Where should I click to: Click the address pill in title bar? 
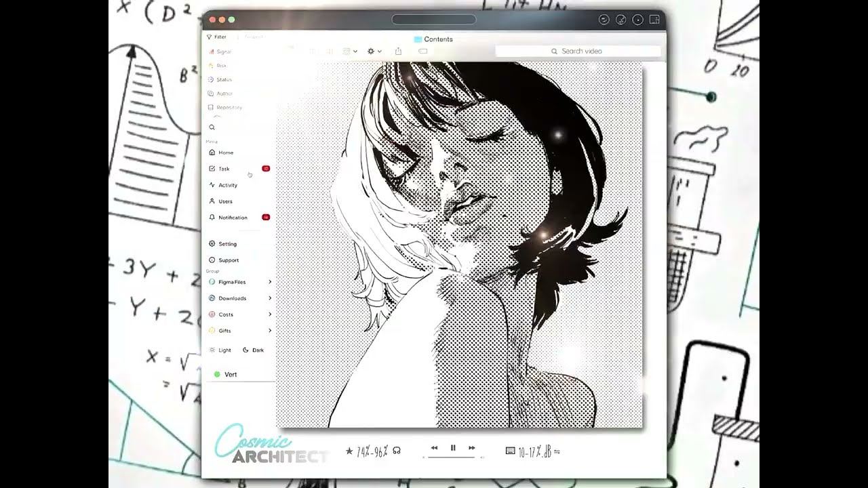pos(434,20)
